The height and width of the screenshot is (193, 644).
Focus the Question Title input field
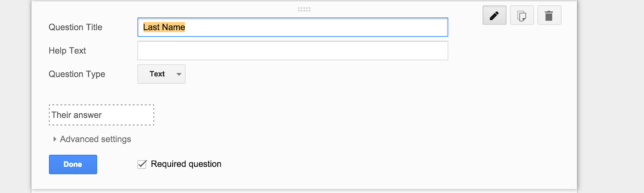click(x=293, y=27)
